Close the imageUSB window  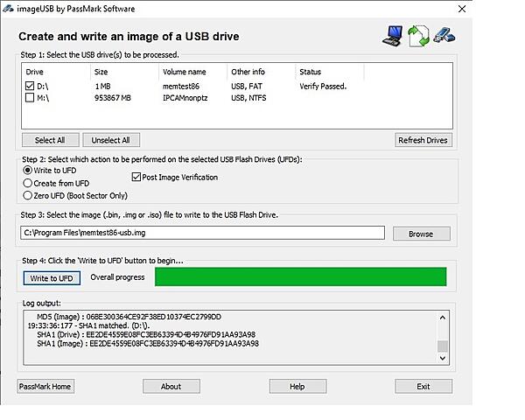point(462,9)
